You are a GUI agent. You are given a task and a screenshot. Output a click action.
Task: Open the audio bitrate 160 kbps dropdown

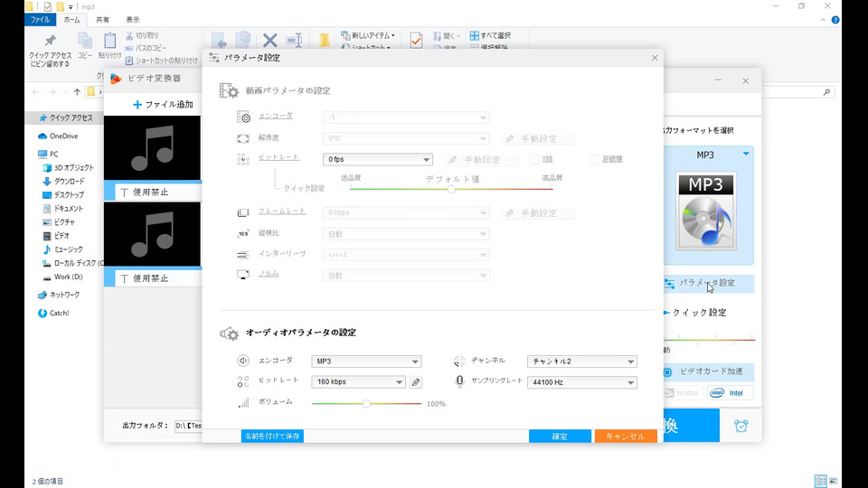pyautogui.click(x=358, y=381)
